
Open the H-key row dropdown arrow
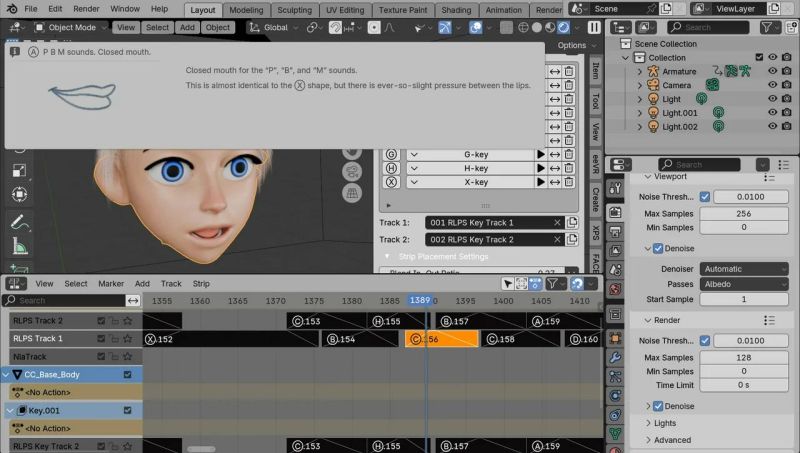coord(414,168)
